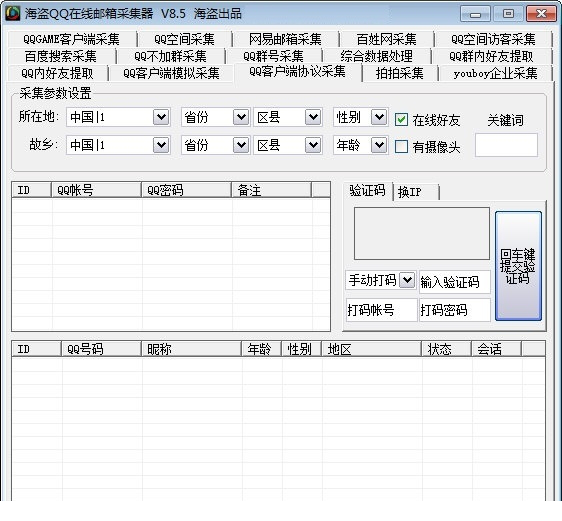Select the QQ群号采集 tab
The height and width of the screenshot is (521, 562).
tap(273, 56)
